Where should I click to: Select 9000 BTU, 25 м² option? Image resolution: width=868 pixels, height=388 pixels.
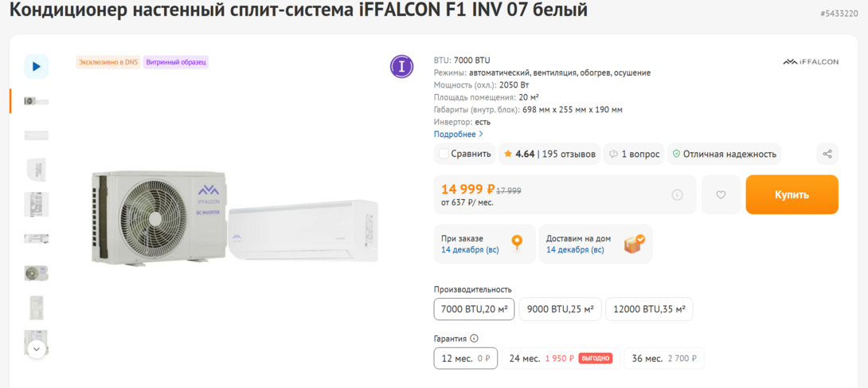pos(560,309)
